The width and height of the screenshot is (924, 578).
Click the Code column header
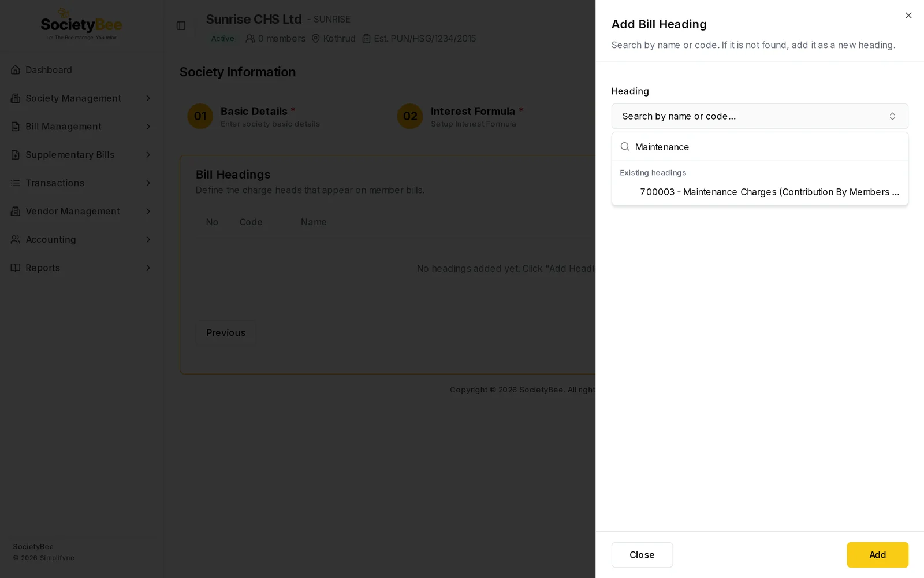(x=251, y=223)
